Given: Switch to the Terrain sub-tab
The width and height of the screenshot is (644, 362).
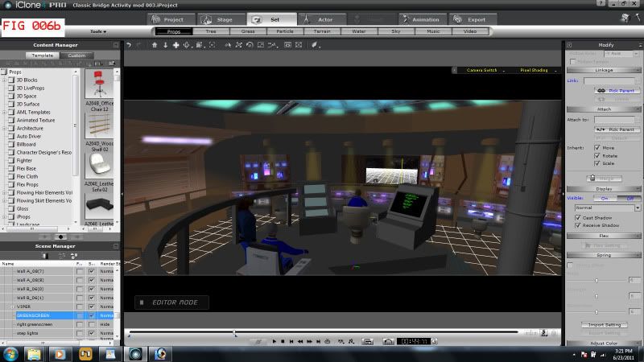Looking at the screenshot, I should point(322,31).
